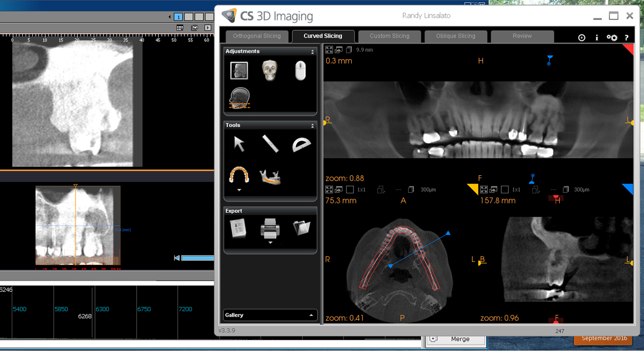Toggle fullscreen for the panoramic view

tap(329, 50)
